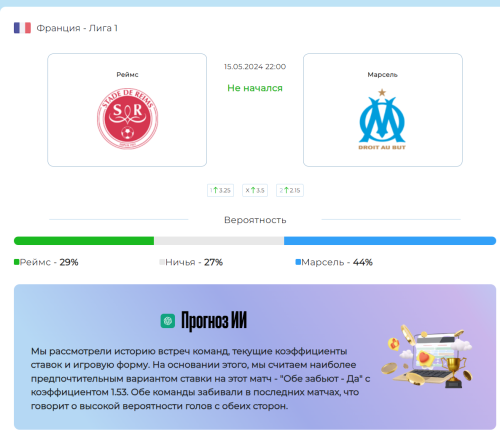
Task: Pick draw odds 3.5
Action: [255, 190]
